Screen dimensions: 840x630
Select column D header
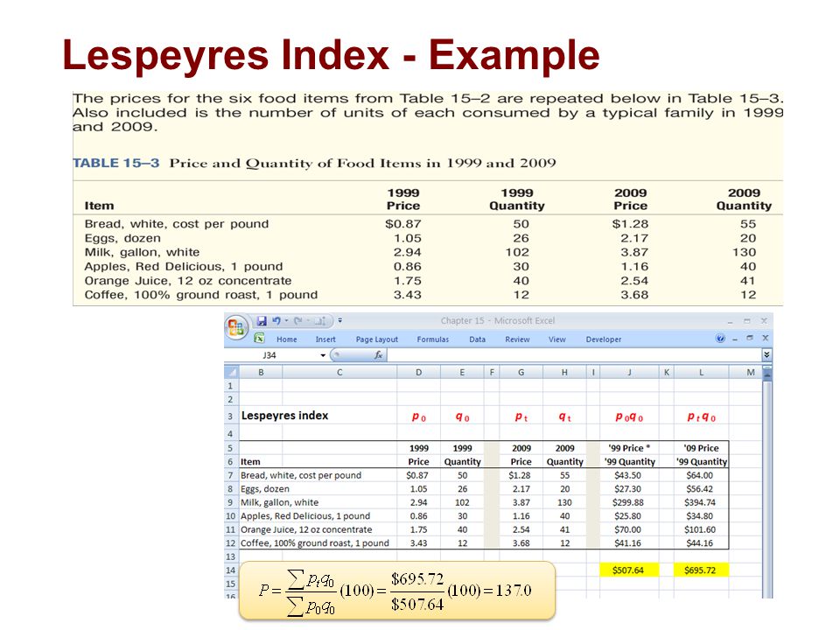(418, 372)
